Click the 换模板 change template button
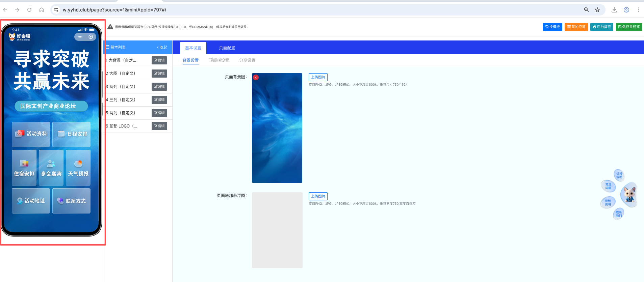This screenshot has height=282, width=644. pyautogui.click(x=552, y=27)
